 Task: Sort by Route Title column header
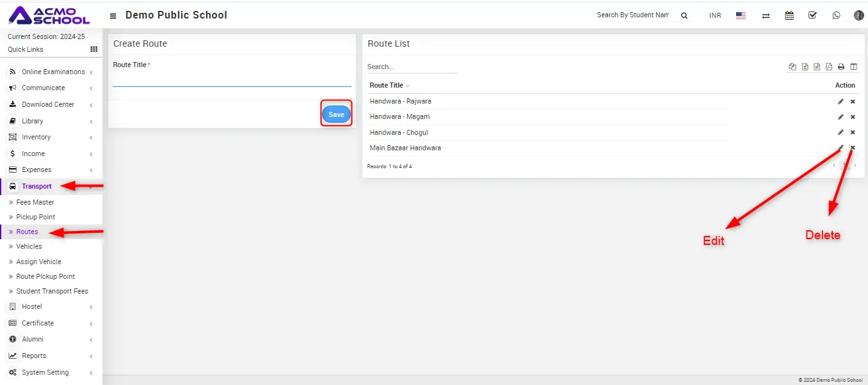[x=387, y=85]
